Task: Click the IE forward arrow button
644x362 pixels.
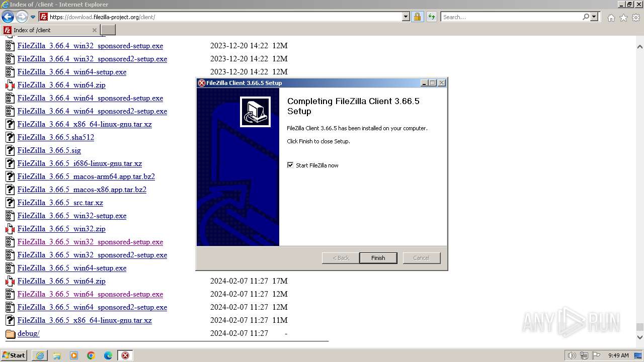Action: (x=22, y=17)
